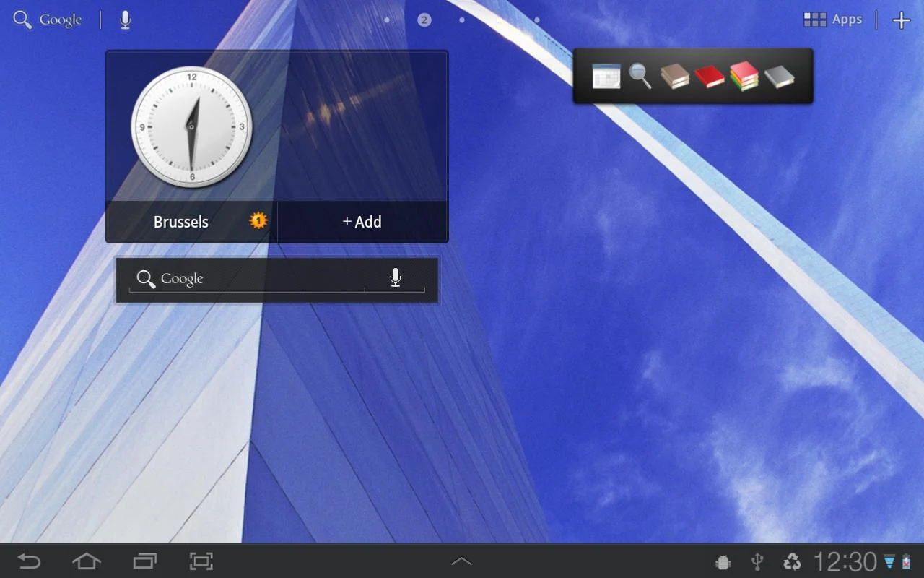This screenshot has height=578, width=924.
Task: Open the analog clock widget
Action: [191, 127]
